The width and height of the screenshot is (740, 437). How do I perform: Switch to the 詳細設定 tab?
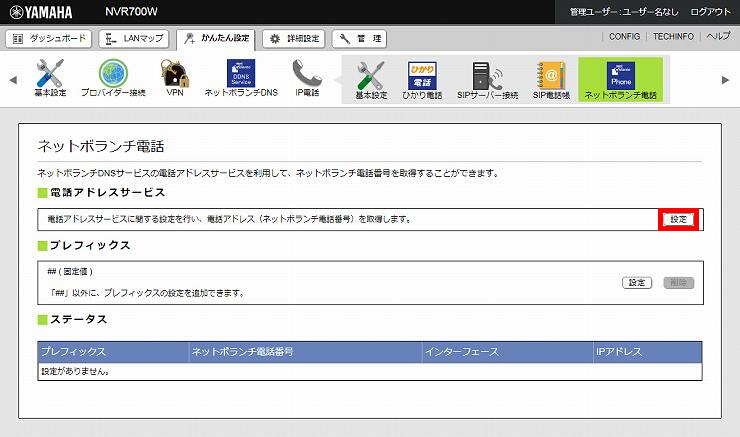tap(294, 39)
